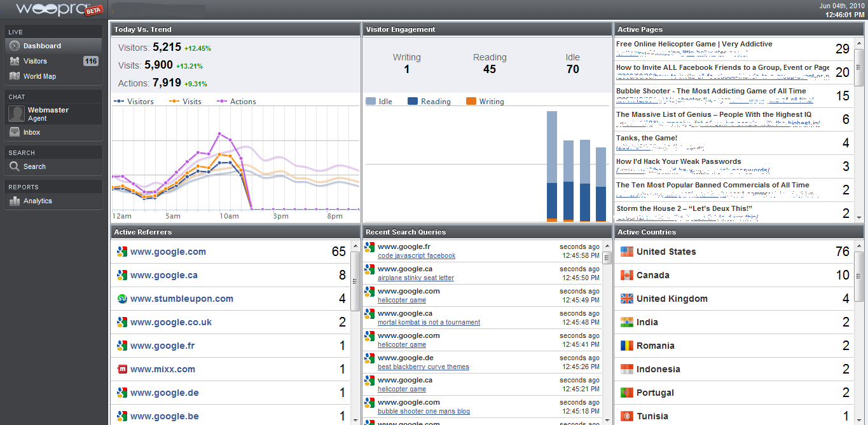
Task: Click Google icon beside www.google.com referrer
Action: (123, 252)
